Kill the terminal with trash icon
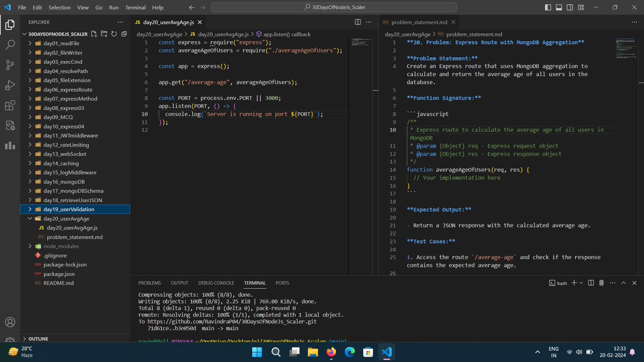 pos(602,283)
